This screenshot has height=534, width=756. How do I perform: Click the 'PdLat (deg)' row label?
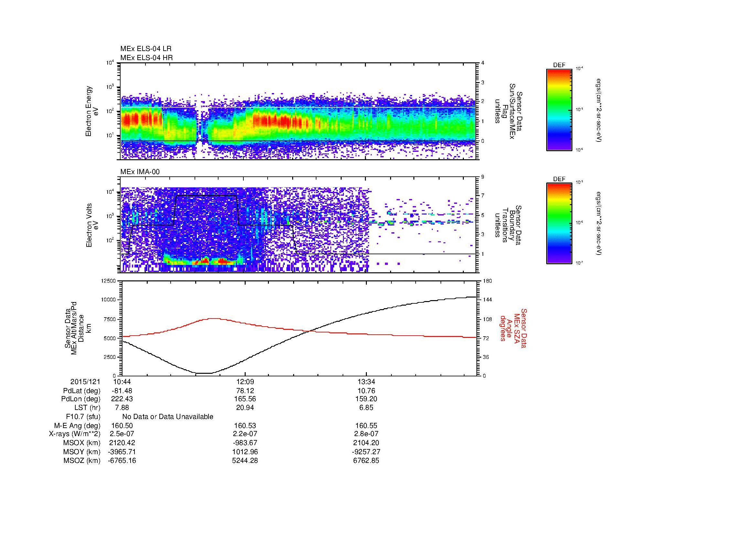click(x=81, y=391)
